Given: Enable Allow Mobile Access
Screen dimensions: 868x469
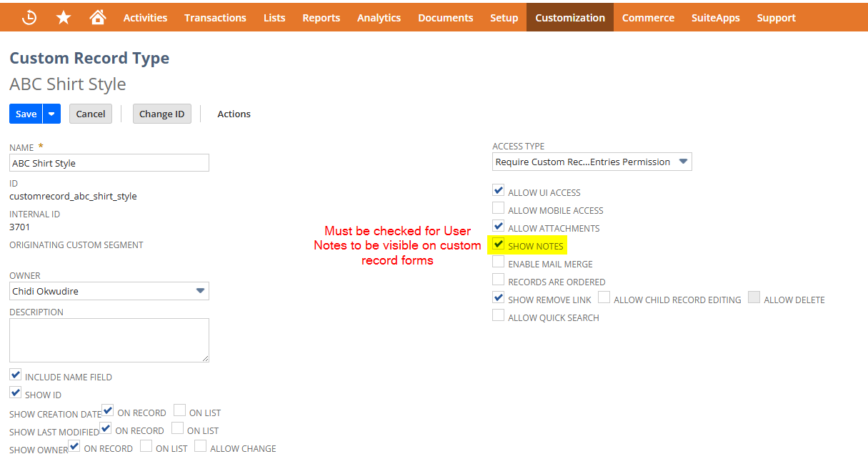Looking at the screenshot, I should click(498, 207).
